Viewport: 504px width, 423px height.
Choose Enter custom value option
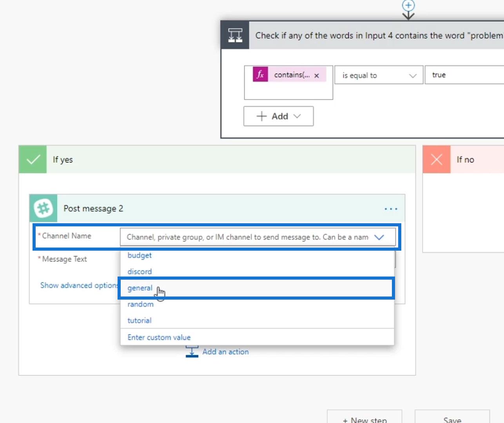257,337
